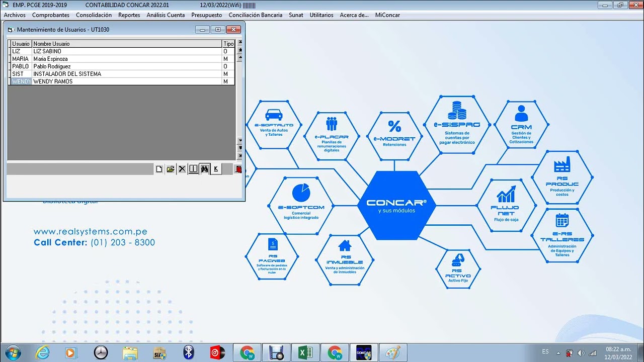Screen dimensions: 644x362
Task: Select the INSTALADOR DEL SISTEMA row
Action: coord(123,74)
